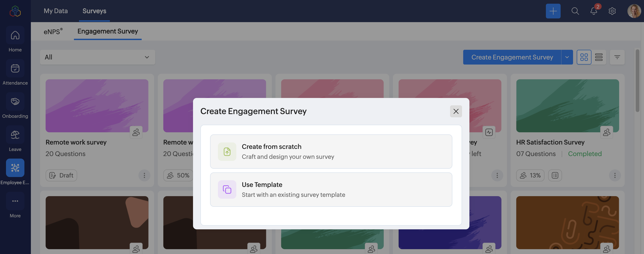Open HR Satisfaction Survey thumbnail
Viewport: 644px width, 254px height.
[x=568, y=106]
